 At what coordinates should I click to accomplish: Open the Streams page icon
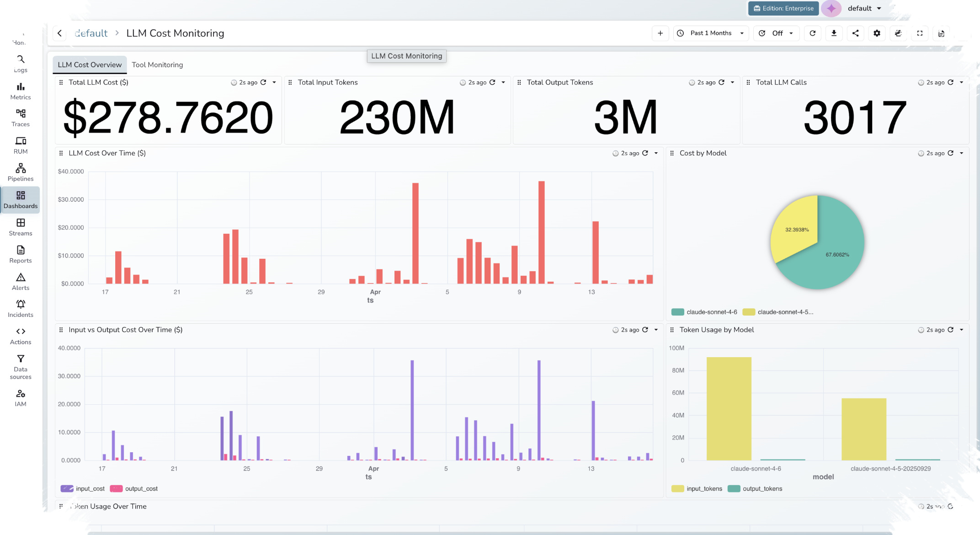pyautogui.click(x=21, y=223)
